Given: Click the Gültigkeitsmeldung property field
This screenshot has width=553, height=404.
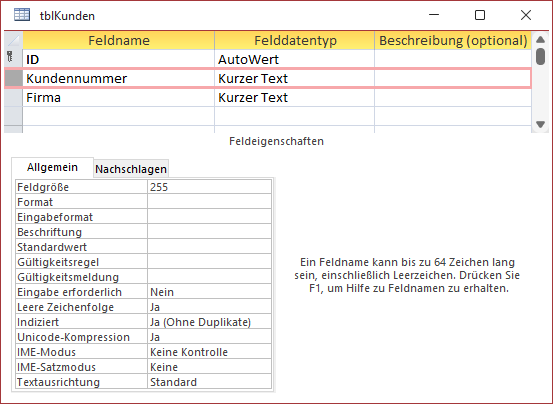Looking at the screenshot, I should [209, 277].
